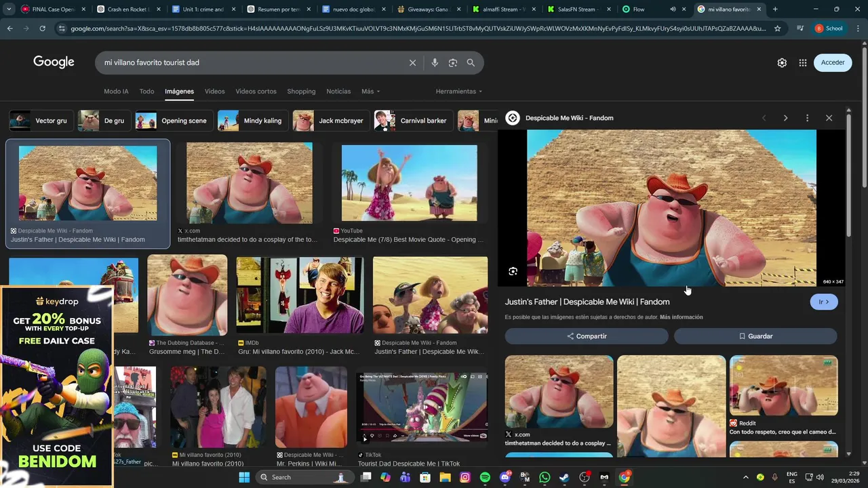The width and height of the screenshot is (868, 488).
Task: Open Reddit related image in preview panel
Action: pos(783,386)
